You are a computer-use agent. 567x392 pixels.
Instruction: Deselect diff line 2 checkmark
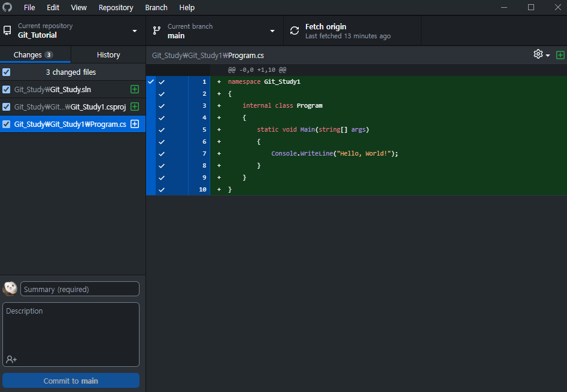point(162,94)
